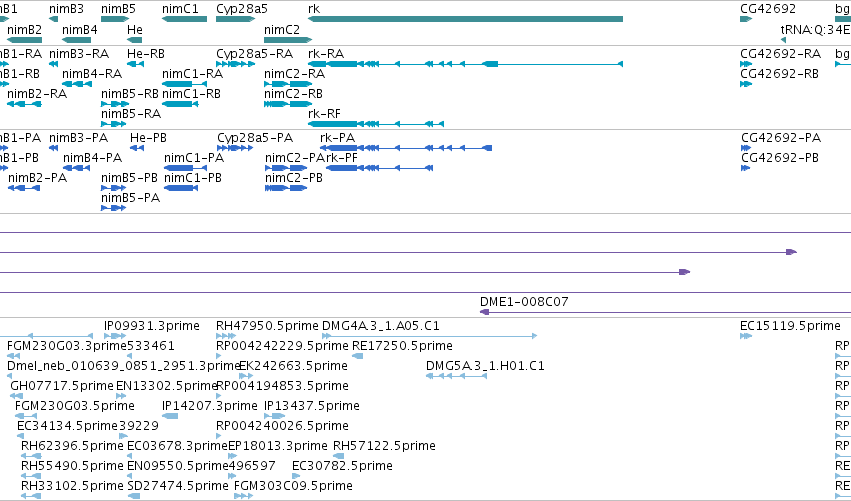Open the Cyp28a5-PA protein label

[255, 138]
